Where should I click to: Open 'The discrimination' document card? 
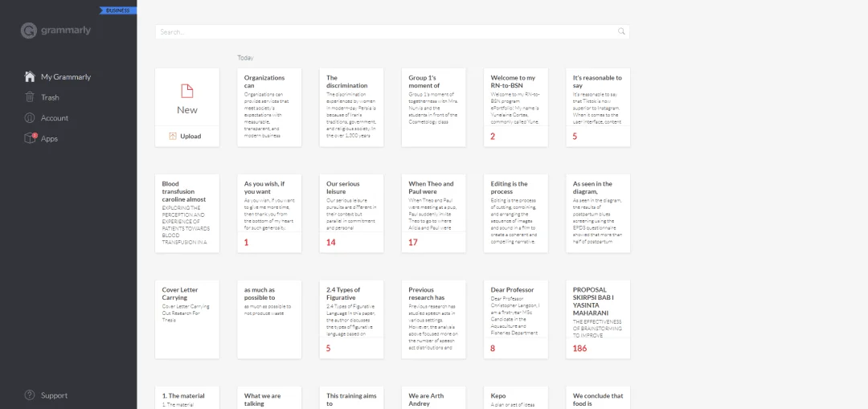351,108
